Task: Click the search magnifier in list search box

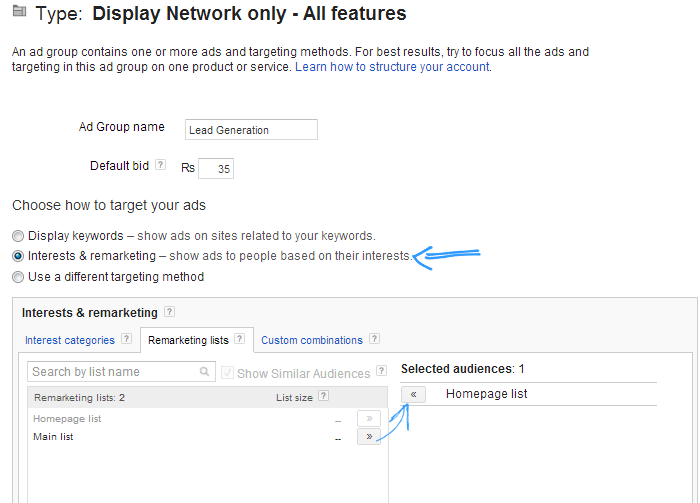Action: point(204,371)
